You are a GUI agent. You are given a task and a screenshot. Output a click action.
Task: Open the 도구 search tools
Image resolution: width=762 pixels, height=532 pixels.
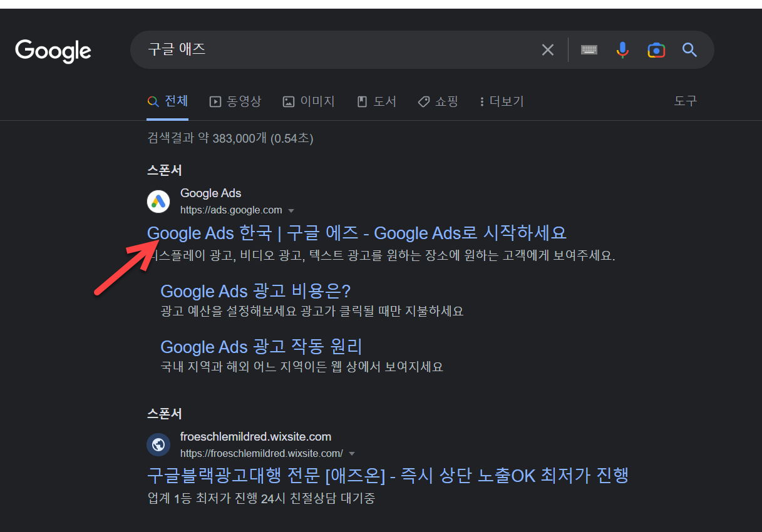(x=685, y=101)
